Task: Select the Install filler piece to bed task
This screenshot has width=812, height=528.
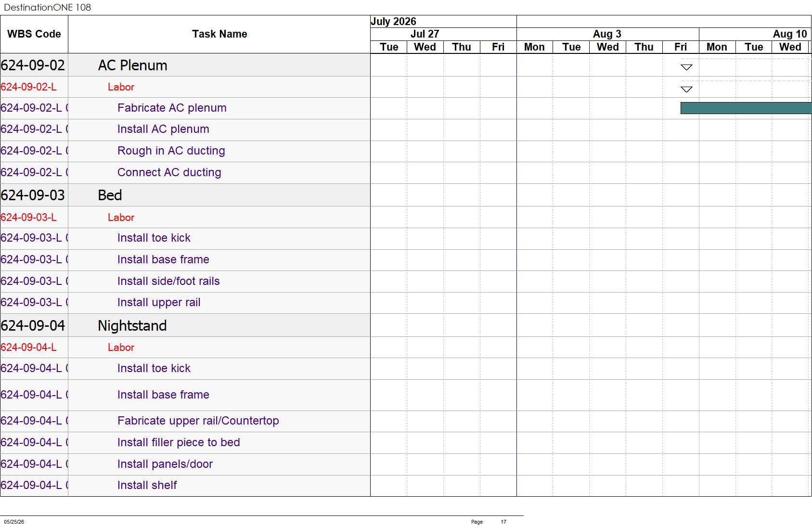Action: 179,442
